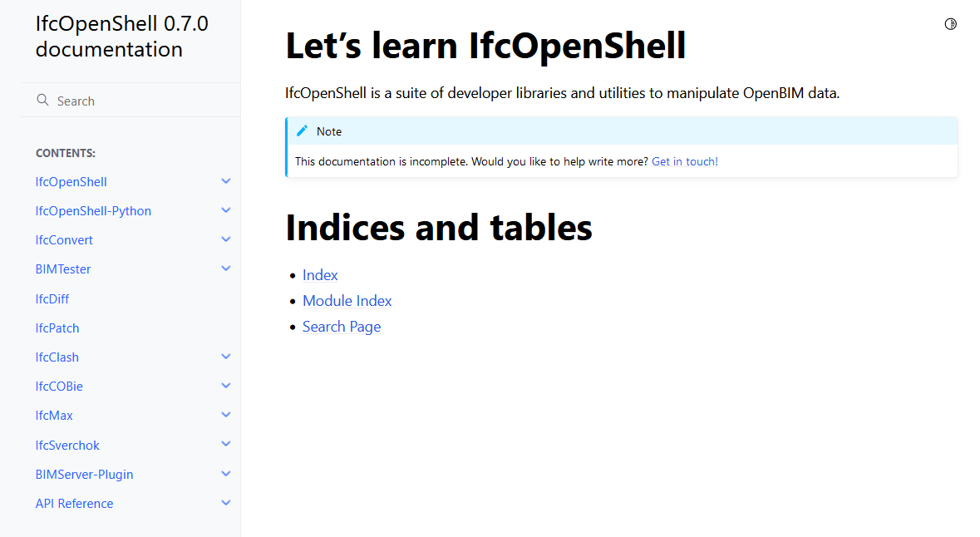Open the Module Index link
The image size is (980, 537).
347,301
